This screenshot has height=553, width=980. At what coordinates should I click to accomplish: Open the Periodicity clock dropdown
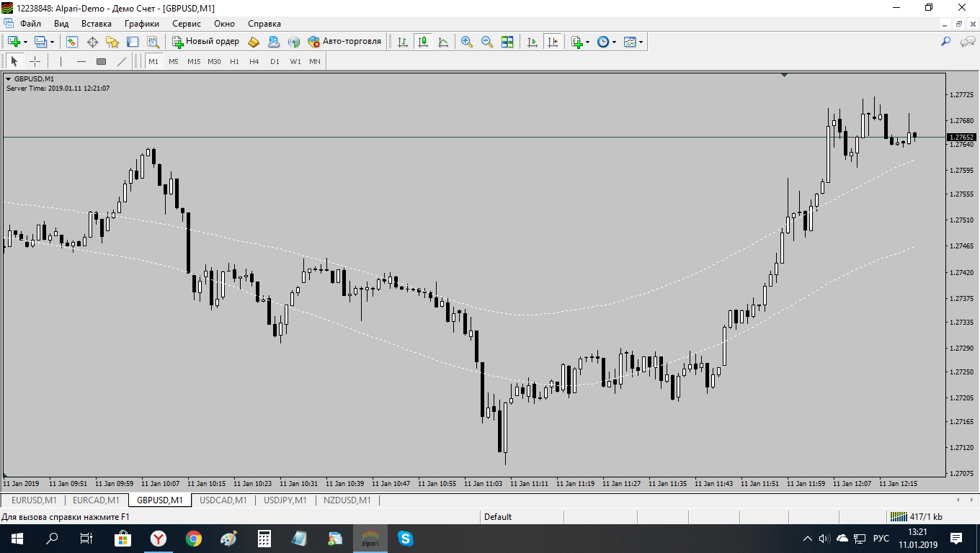[x=607, y=42]
